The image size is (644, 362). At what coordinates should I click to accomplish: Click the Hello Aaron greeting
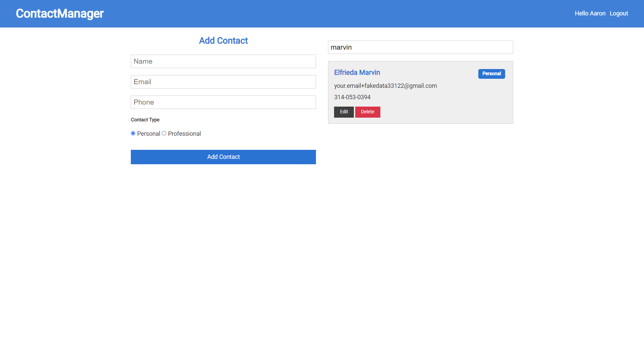click(590, 13)
